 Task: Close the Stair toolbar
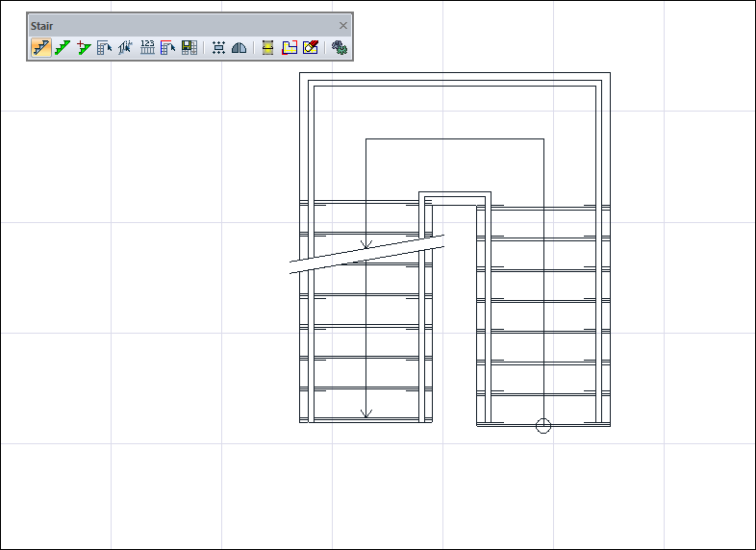click(343, 25)
